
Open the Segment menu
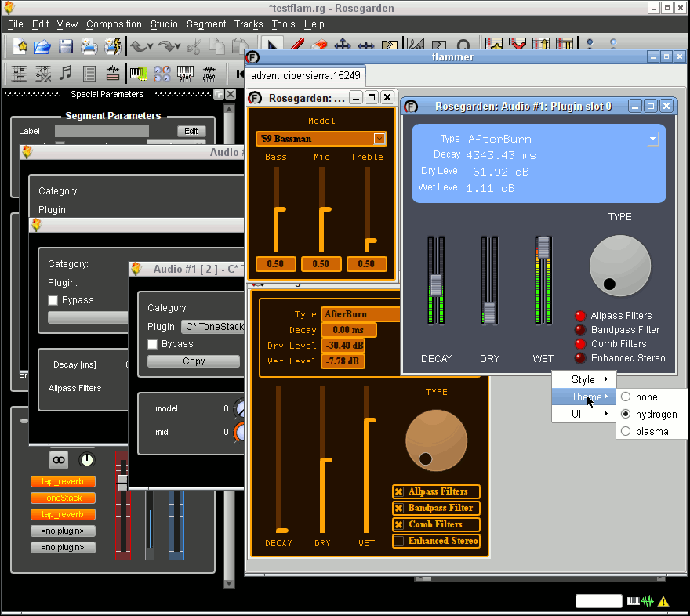point(206,24)
